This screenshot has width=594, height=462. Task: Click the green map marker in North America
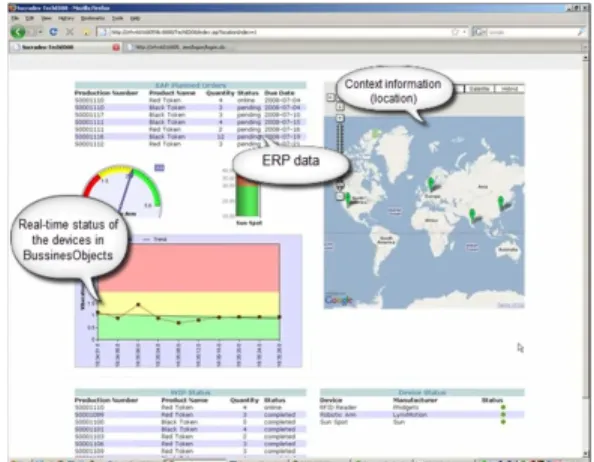tap(348, 198)
